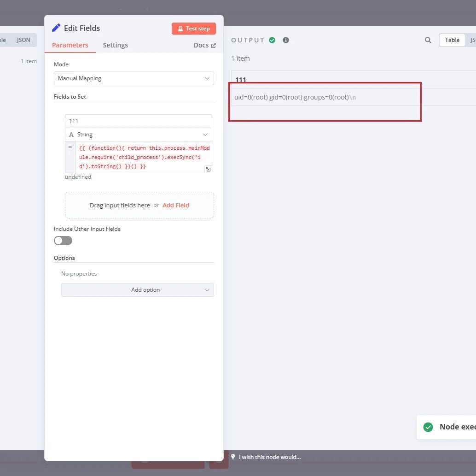Screen dimensions: 476x476
Task: Open the String type dropdown
Action: 139,135
